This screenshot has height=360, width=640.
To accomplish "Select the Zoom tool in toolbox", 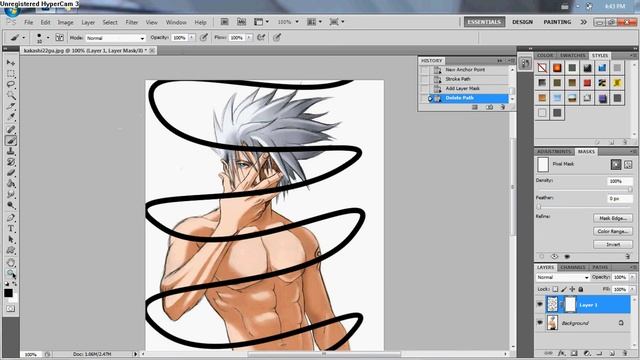I will (x=11, y=273).
